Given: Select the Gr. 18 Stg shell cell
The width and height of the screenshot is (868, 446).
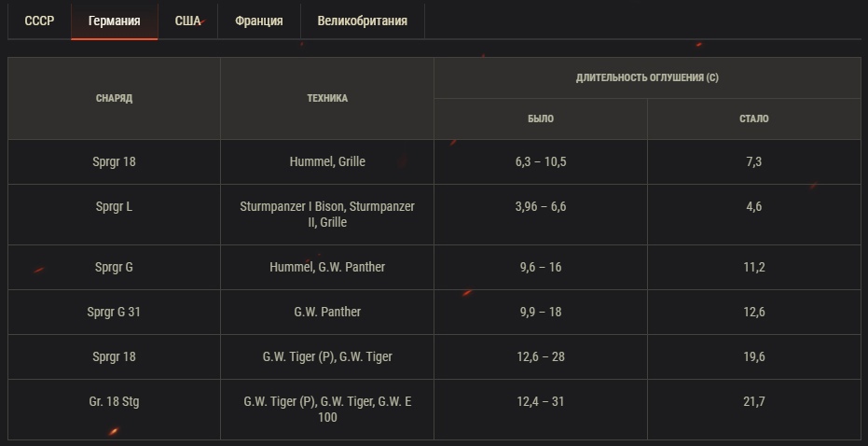Looking at the screenshot, I should (x=114, y=401).
